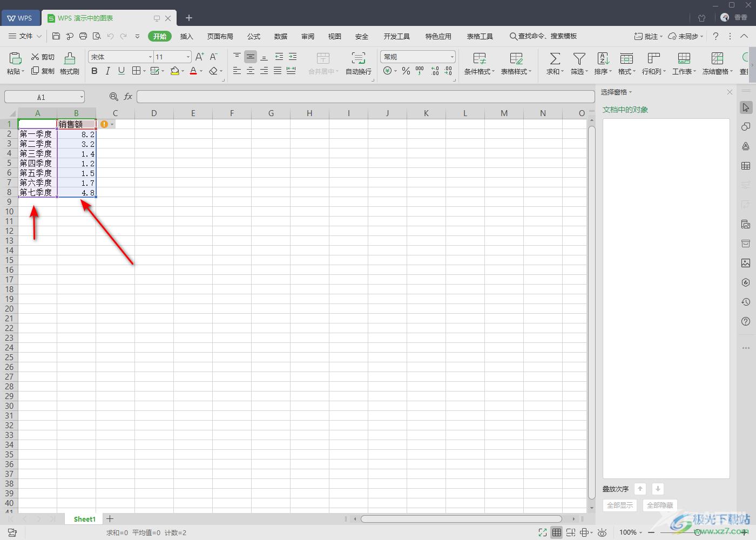Click the decrease indent icon

click(279, 56)
